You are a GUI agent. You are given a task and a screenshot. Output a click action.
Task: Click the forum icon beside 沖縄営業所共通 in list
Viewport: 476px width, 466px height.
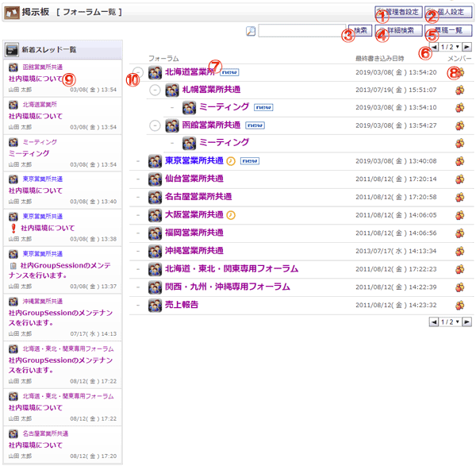[x=155, y=251]
